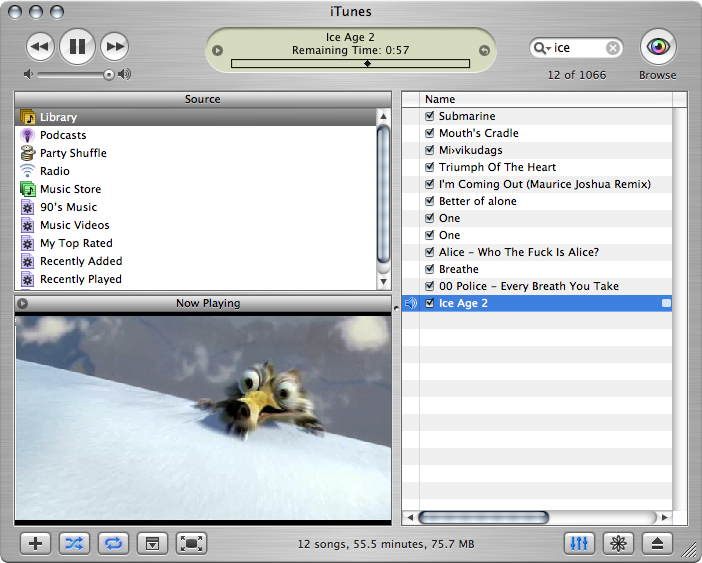702x563 pixels.
Task: Click the speaker now-playing icon
Action: click(x=410, y=303)
